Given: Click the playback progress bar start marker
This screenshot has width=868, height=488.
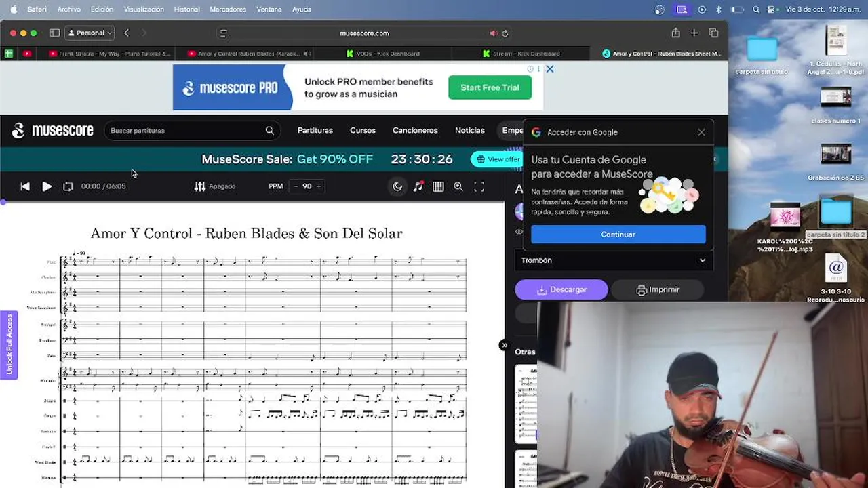Looking at the screenshot, I should [3, 202].
